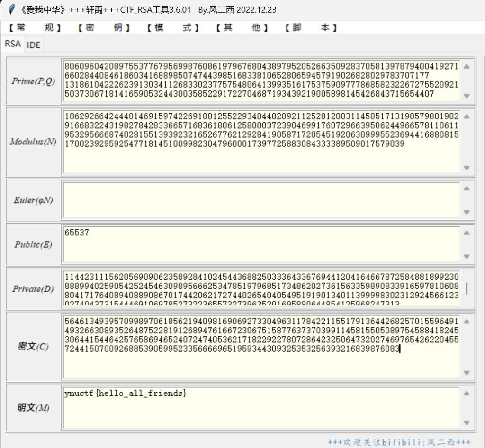The height and width of the screenshot is (448, 485).
Task: Click scroll down arrow in 密文(C) field
Action: (467, 373)
